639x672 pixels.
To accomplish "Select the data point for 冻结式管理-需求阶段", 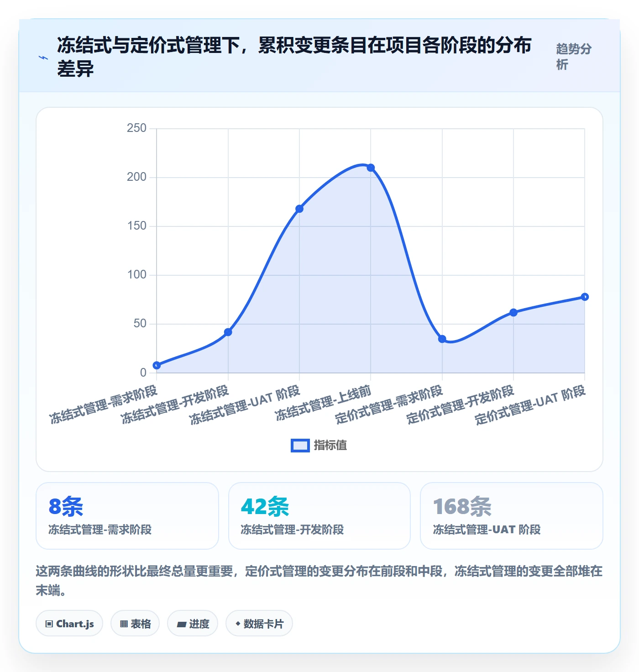I will pos(157,365).
